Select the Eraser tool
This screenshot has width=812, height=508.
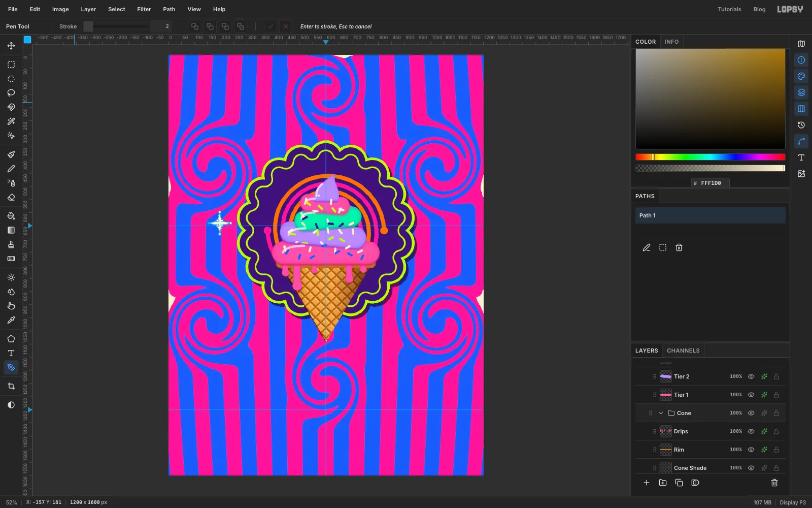11,197
